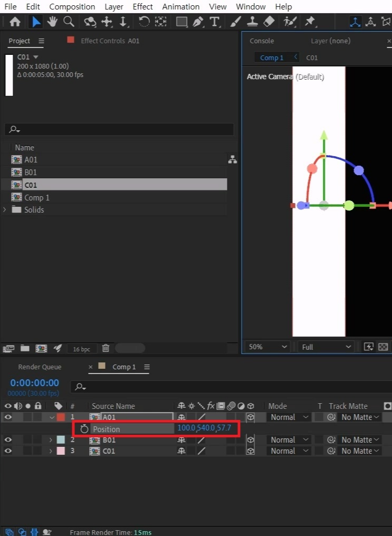Image resolution: width=392 pixels, height=536 pixels.
Task: Click the 16 bpc color depth button
Action: click(x=82, y=349)
